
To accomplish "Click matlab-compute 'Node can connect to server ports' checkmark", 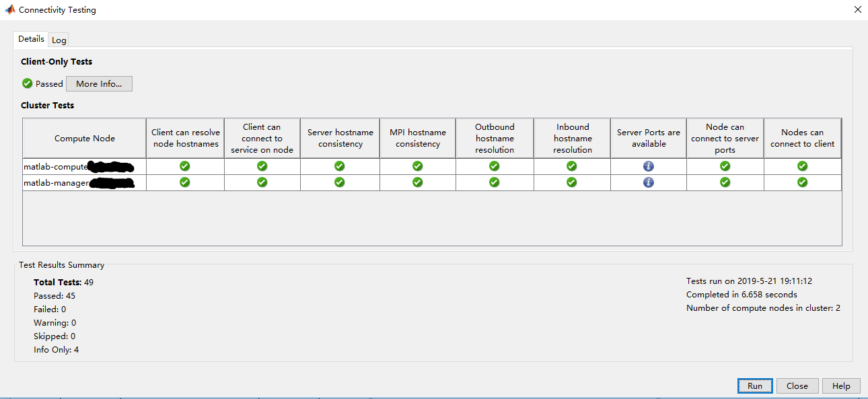I will (725, 166).
